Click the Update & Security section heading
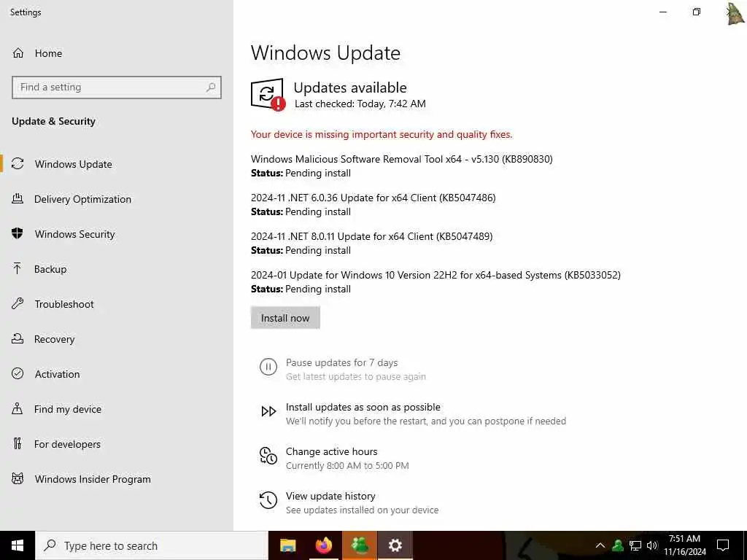 tap(53, 121)
